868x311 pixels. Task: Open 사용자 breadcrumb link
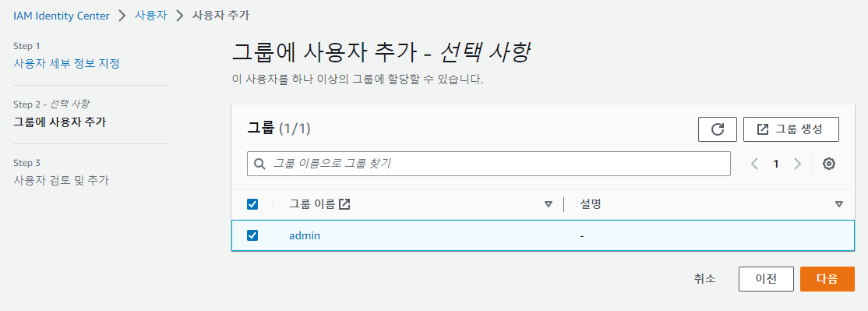150,16
